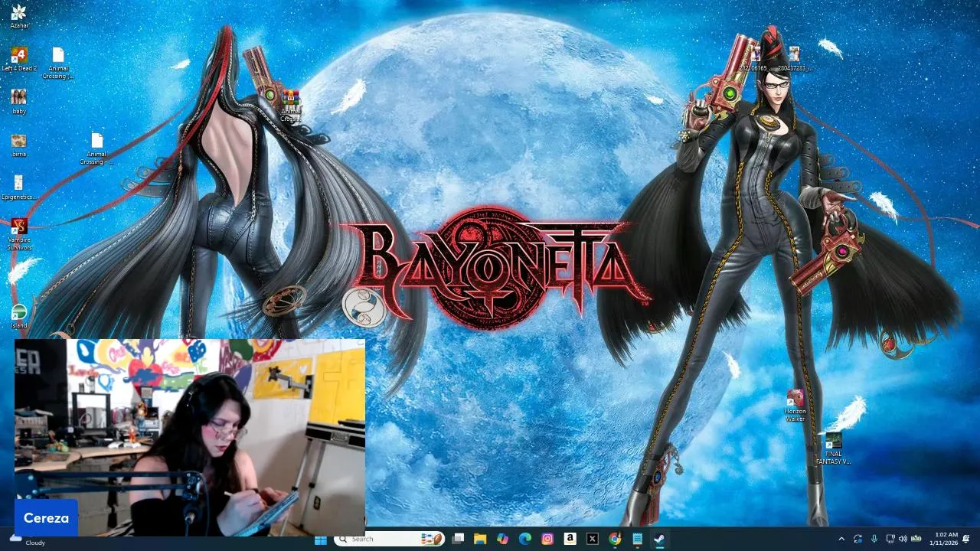
Task: Select the Horizon Walker shortcut
Action: point(795,406)
